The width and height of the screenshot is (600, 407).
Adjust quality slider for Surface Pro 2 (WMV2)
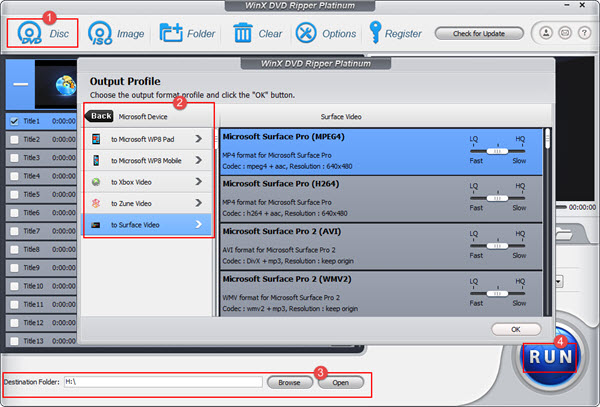497,293
